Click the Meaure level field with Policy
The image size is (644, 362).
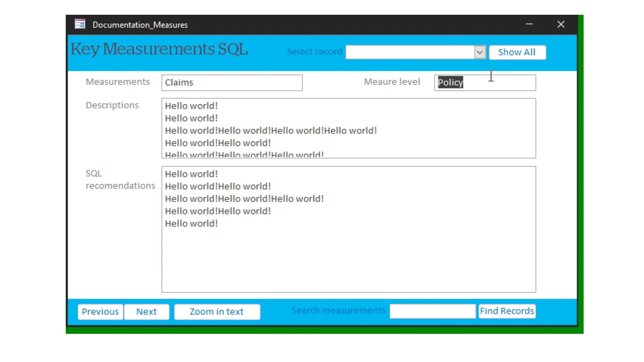[x=485, y=83]
